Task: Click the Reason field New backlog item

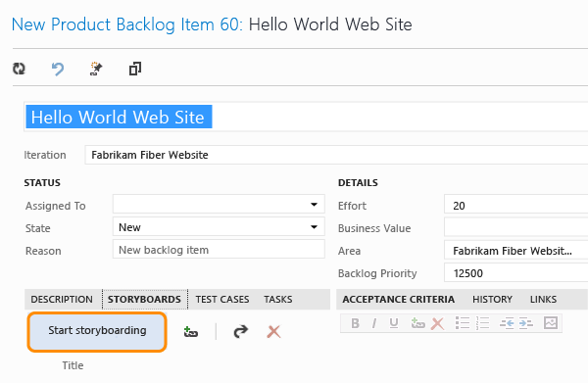Action: click(219, 250)
